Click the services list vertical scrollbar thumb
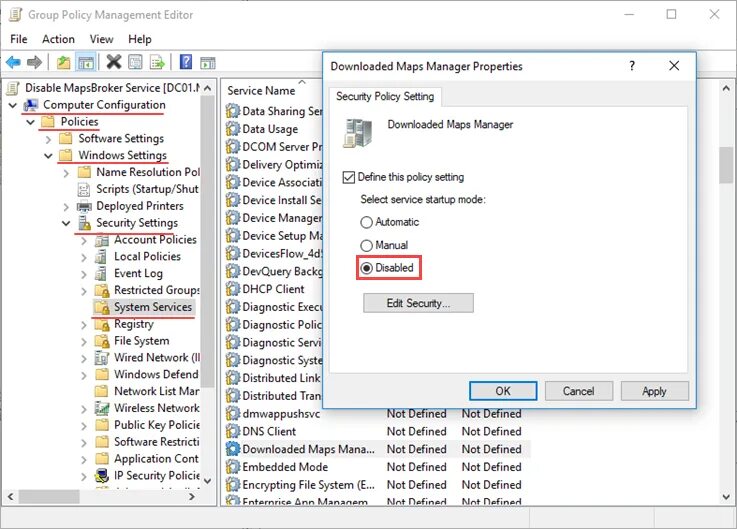The image size is (737, 529). coord(726,165)
